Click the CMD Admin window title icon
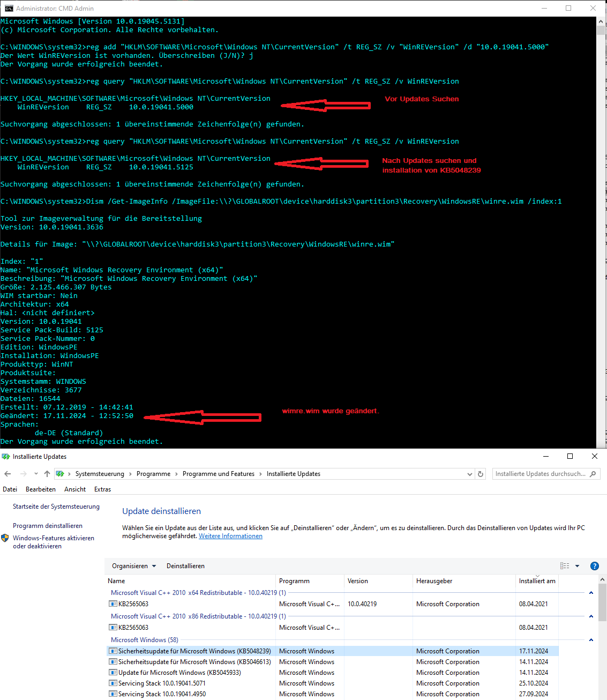This screenshot has height=700, width=607. coord(9,8)
